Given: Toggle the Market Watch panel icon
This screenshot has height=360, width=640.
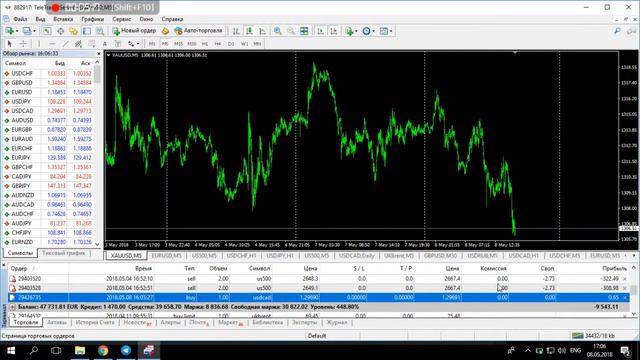Looking at the screenshot, I should [47, 31].
